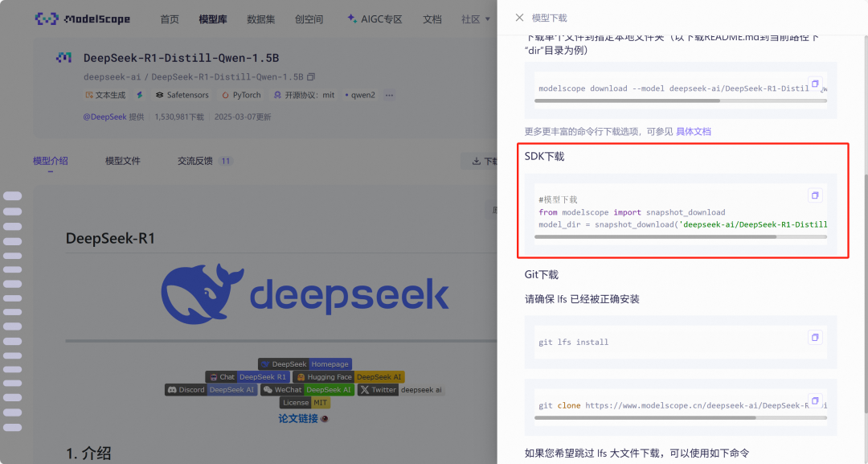Click the qwen2 tag
Screen dimensions: 868x464
(x=360, y=95)
